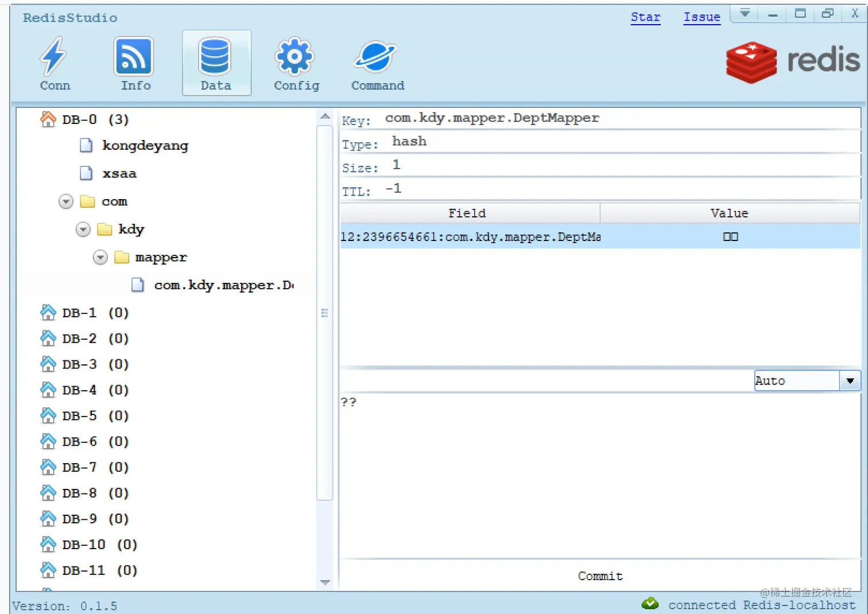Image resolution: width=868 pixels, height=614 pixels.
Task: Select the DB-0 (3) database node
Action: pyautogui.click(x=95, y=119)
